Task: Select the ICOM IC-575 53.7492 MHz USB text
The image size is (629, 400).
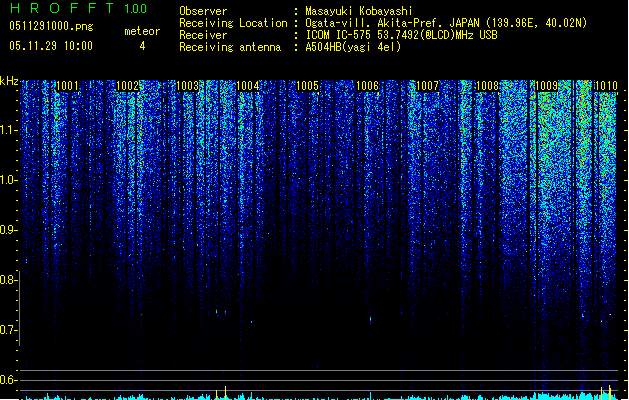Action: click(x=402, y=35)
